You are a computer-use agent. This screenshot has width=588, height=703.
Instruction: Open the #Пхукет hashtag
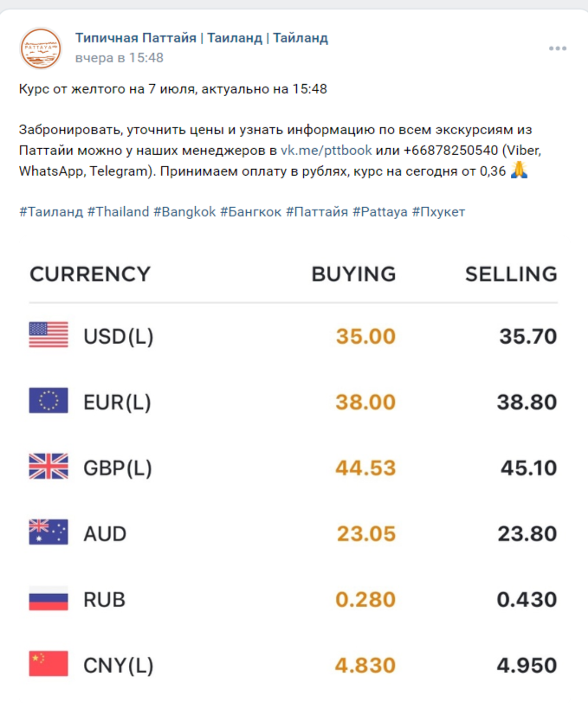439,211
